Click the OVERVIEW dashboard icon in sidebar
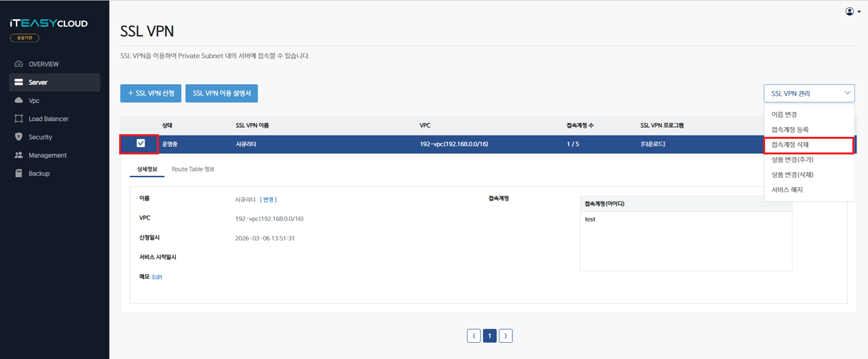The width and height of the screenshot is (868, 359). pos(18,64)
